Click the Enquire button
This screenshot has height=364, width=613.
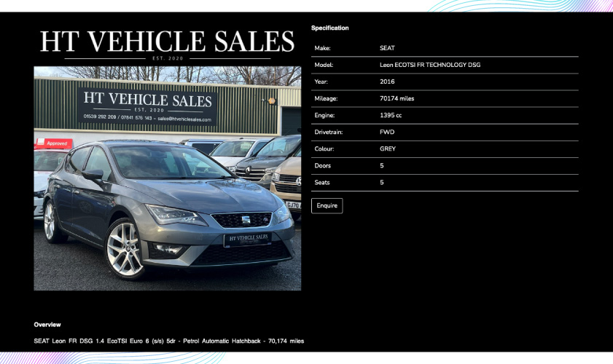pyautogui.click(x=327, y=206)
